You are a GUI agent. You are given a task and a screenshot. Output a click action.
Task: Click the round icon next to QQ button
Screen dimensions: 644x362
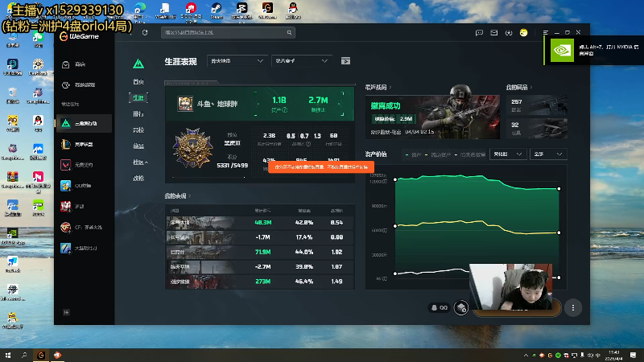click(460, 307)
